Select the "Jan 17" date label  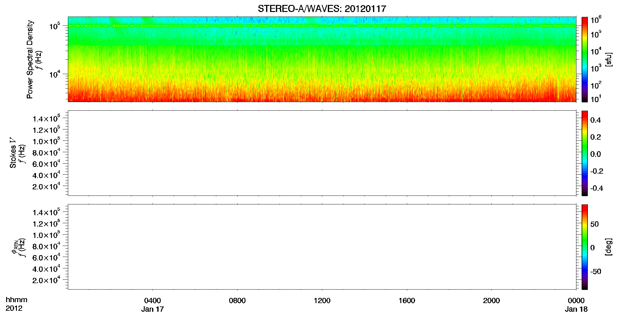click(x=152, y=309)
